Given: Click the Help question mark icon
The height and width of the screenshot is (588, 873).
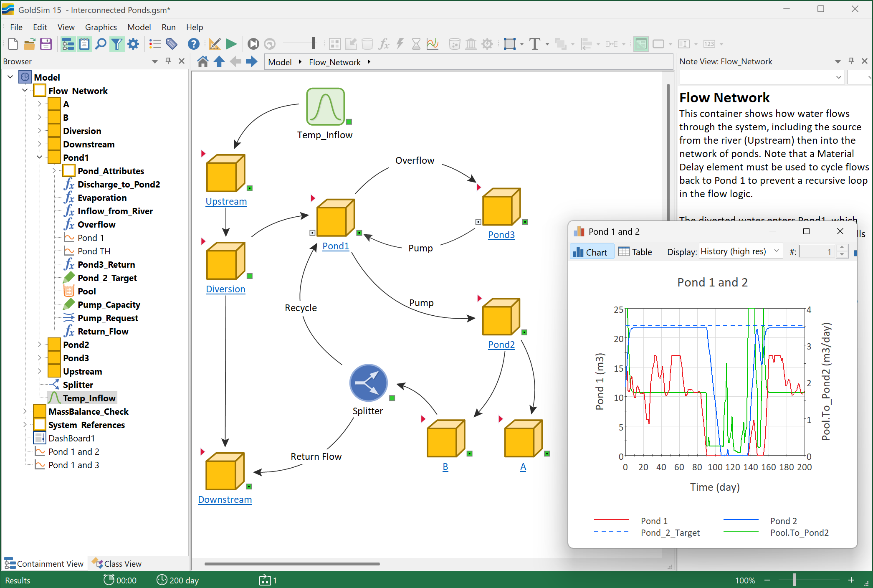Looking at the screenshot, I should 193,44.
